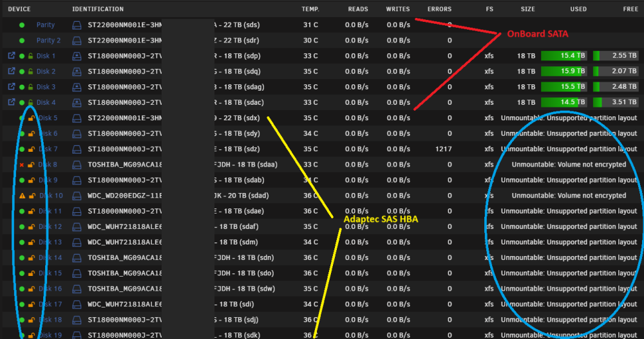Click the 18 TB (sdw) identification on Disk 16
This screenshot has height=339, width=644.
[254, 289]
